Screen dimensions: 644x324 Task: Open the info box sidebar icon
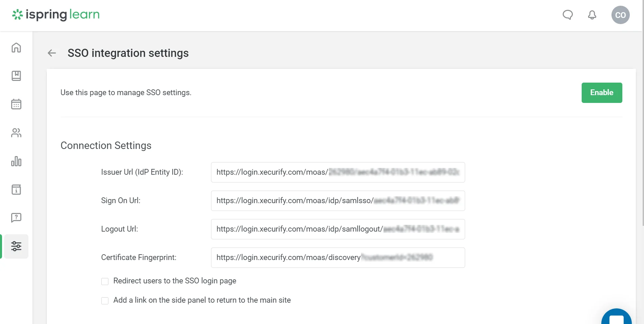(x=16, y=190)
